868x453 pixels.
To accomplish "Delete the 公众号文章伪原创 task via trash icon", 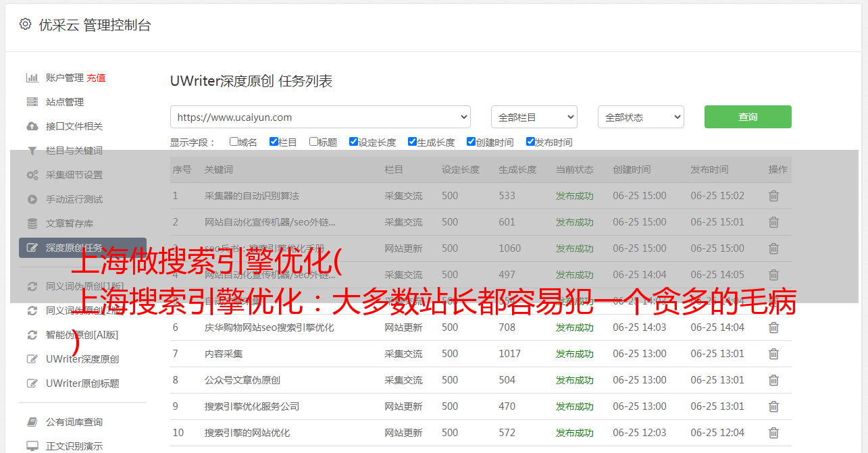I will coord(773,380).
